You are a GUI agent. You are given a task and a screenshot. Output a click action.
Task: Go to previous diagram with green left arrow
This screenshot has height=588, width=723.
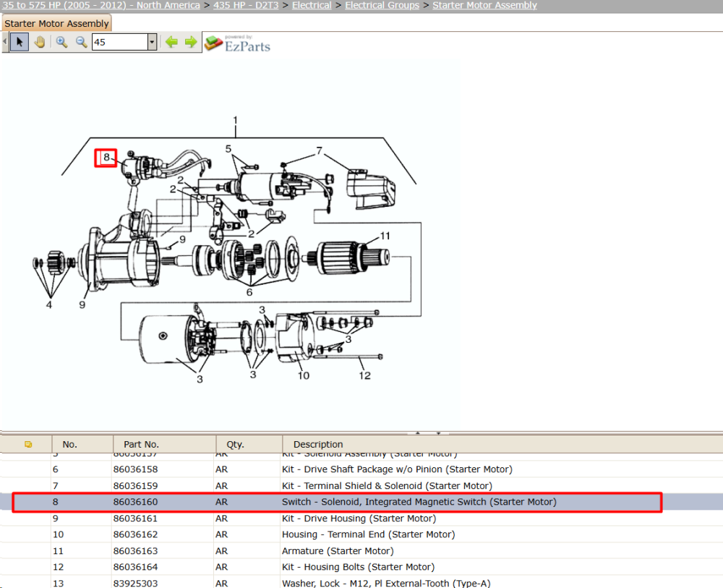[x=171, y=42]
